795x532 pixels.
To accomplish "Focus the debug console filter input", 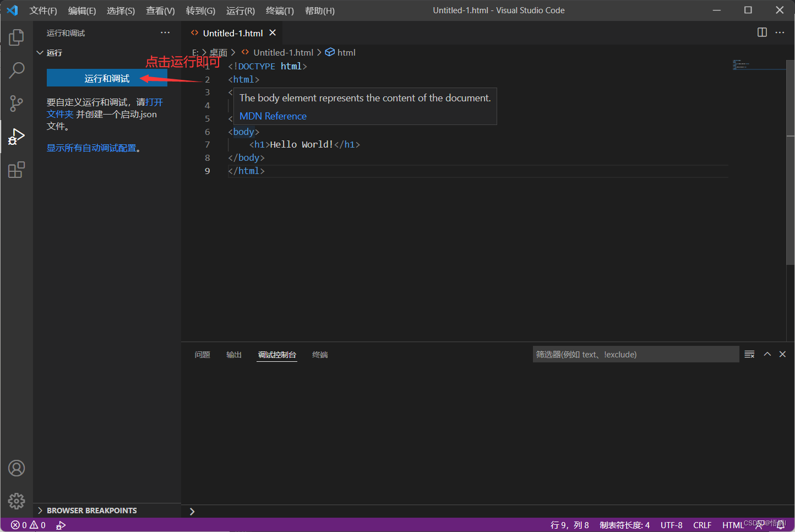I will tap(636, 354).
